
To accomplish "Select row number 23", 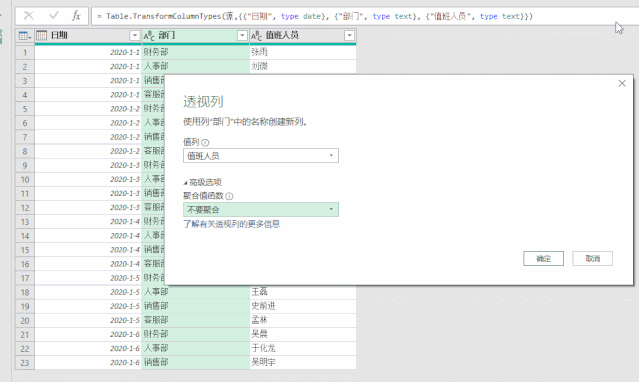I will coord(25,363).
